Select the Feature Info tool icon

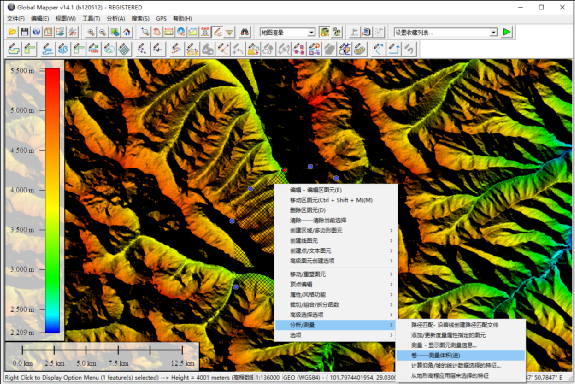[181, 32]
